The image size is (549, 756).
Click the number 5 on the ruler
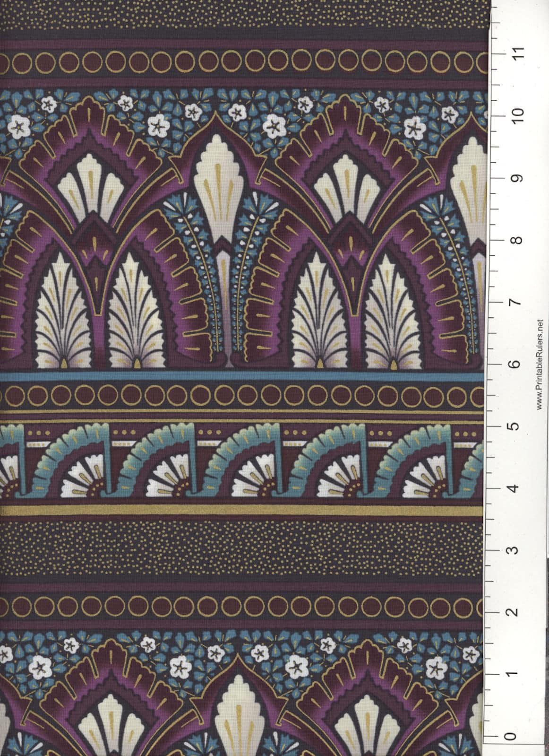pyautogui.click(x=511, y=426)
